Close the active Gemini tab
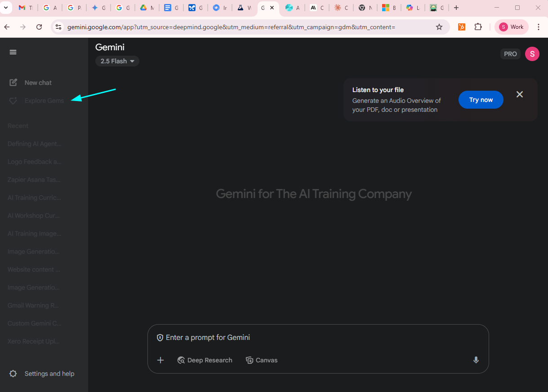 (x=272, y=8)
